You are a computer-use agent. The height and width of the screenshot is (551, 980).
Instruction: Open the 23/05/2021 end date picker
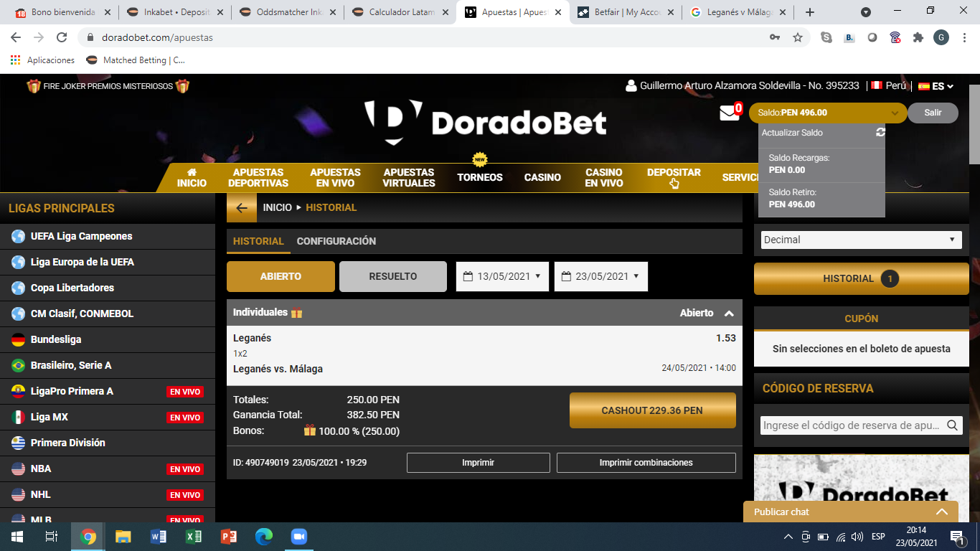pyautogui.click(x=601, y=276)
